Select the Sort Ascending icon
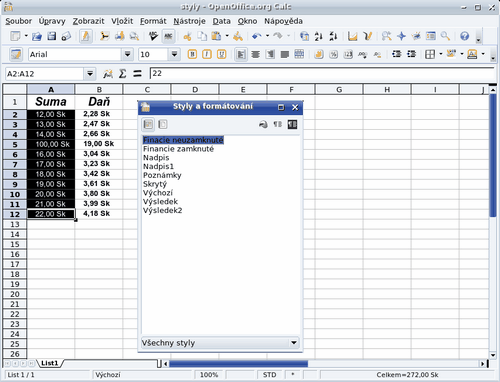500x382 pixels. click(x=318, y=36)
